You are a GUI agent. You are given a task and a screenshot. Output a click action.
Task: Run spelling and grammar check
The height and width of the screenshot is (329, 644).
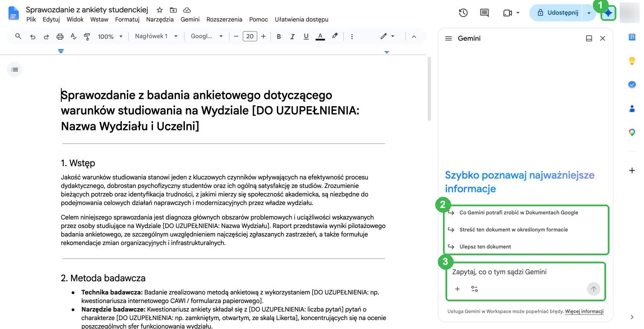73,37
